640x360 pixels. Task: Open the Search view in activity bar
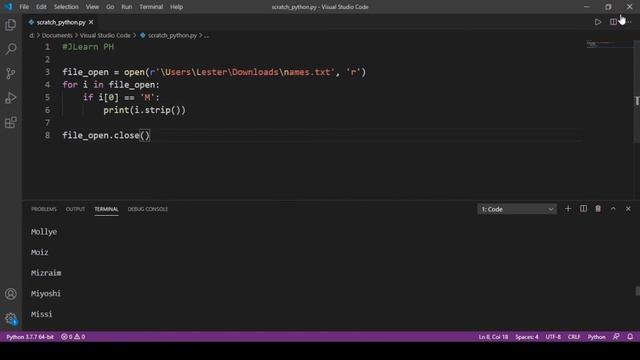click(11, 49)
